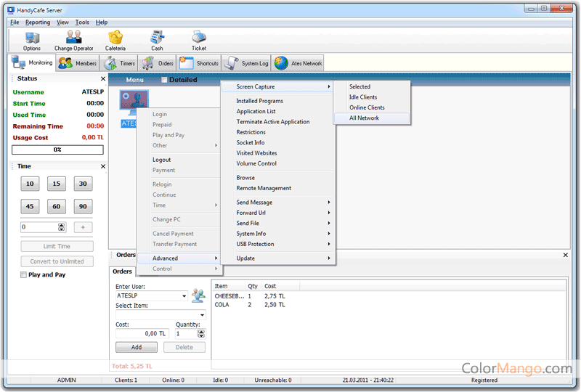
Task: Close the Status panel with its X
Action: coord(102,78)
